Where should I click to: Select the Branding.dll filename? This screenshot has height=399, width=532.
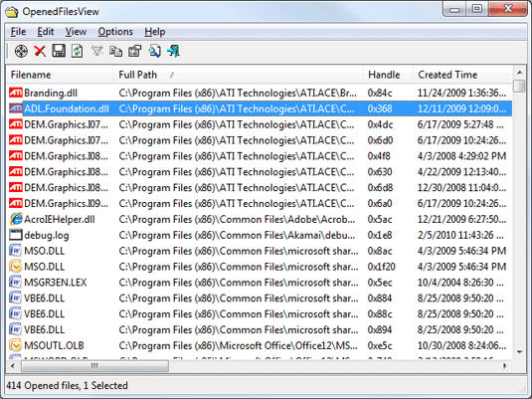(x=51, y=94)
